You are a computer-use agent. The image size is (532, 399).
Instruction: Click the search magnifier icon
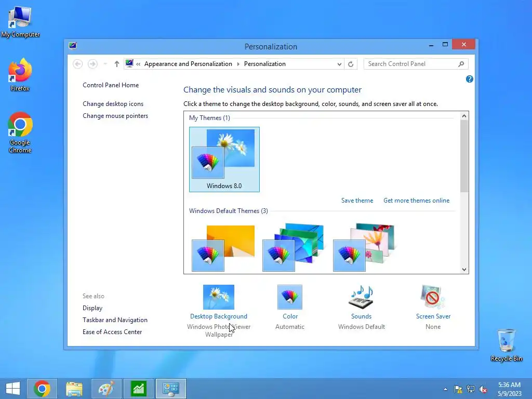pyautogui.click(x=461, y=64)
